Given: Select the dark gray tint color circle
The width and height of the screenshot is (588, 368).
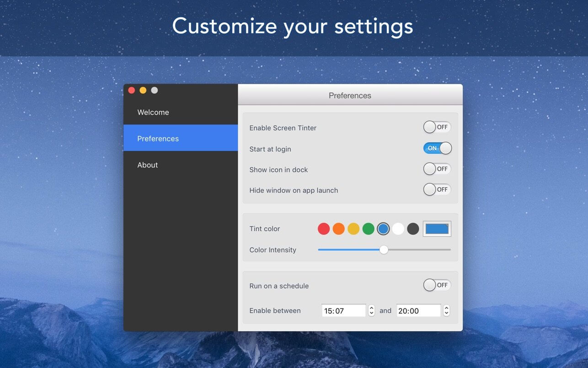Looking at the screenshot, I should 413,229.
